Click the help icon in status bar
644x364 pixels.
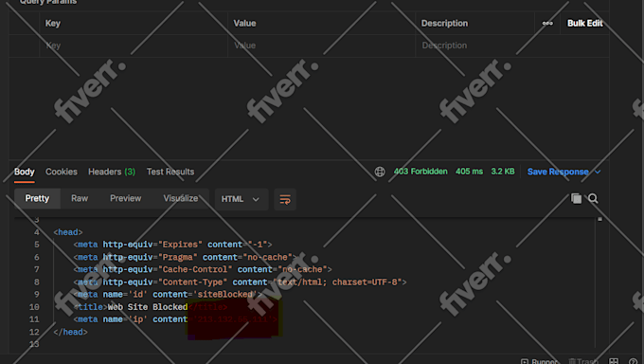(633, 361)
